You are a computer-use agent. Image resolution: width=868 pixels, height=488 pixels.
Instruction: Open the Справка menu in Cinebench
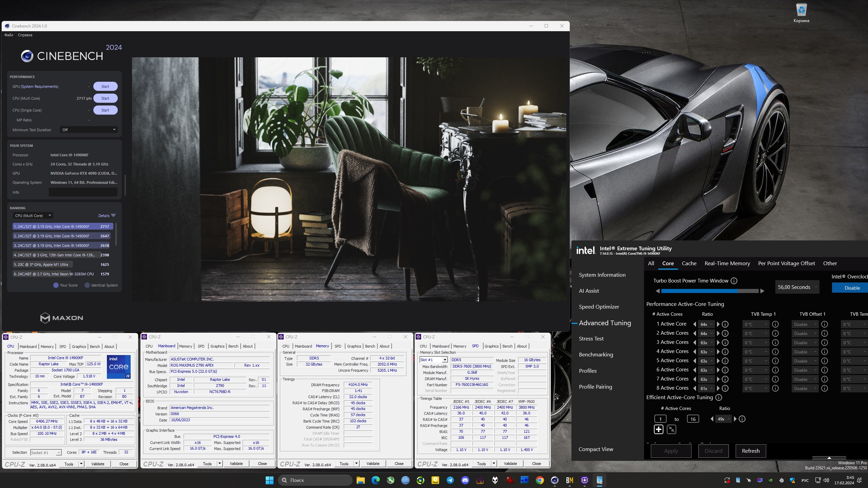(25, 35)
